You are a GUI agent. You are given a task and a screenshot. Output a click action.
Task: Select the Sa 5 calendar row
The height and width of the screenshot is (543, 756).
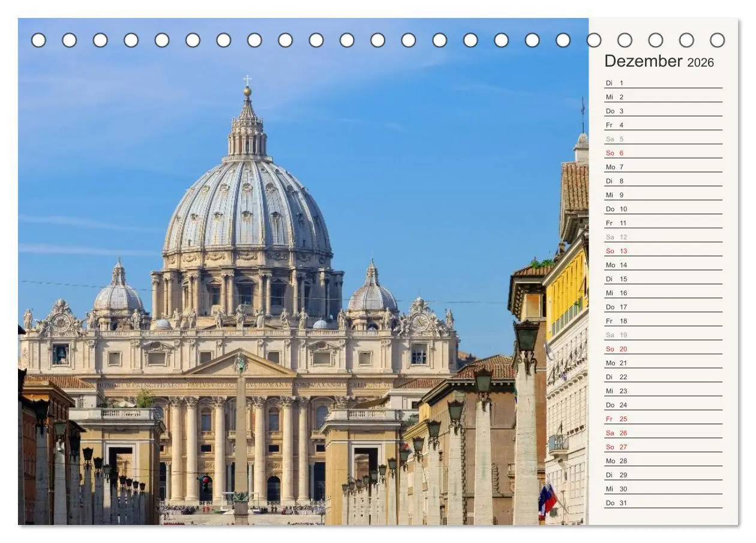tap(663, 139)
